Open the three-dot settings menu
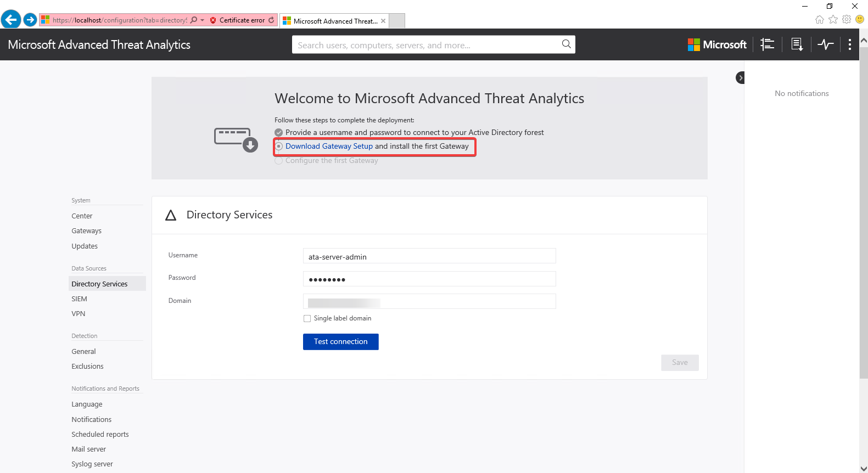868x473 pixels. 849,44
